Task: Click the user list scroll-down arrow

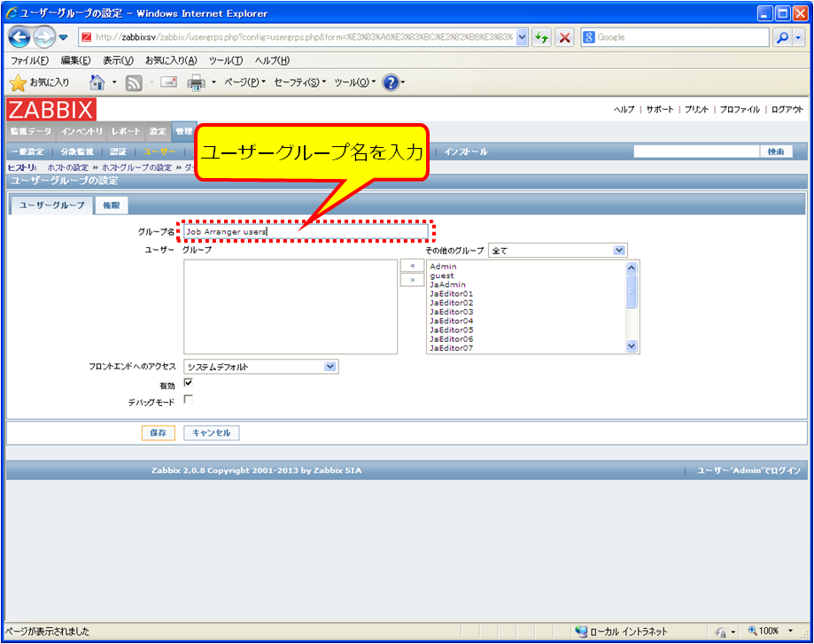Action: click(x=632, y=345)
